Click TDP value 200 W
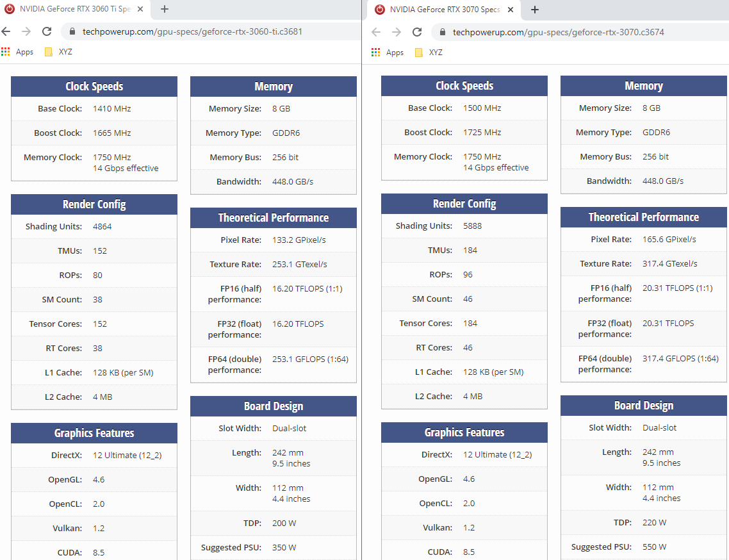Screen dimensions: 729x560 284,523
